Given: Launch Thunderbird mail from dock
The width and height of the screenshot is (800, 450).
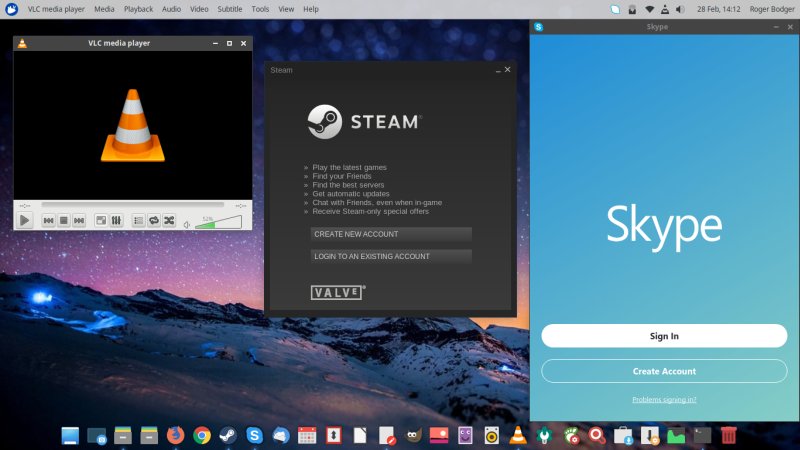Looking at the screenshot, I should [x=281, y=435].
